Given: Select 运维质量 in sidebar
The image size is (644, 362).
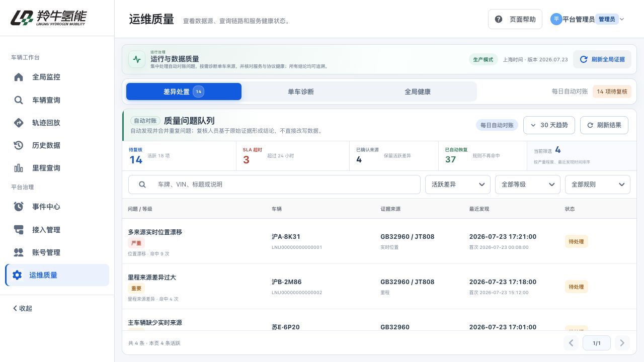Looking at the screenshot, I should pyautogui.click(x=57, y=275).
